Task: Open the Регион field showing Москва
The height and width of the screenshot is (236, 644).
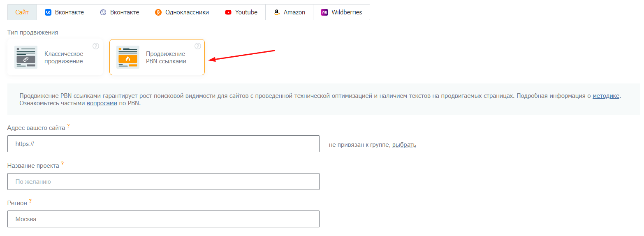Action: pyautogui.click(x=163, y=219)
